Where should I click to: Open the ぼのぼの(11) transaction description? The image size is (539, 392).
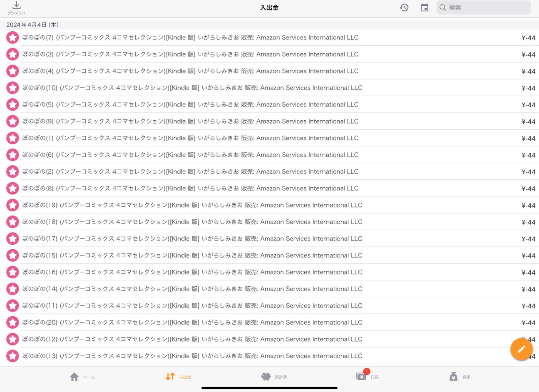click(192, 306)
